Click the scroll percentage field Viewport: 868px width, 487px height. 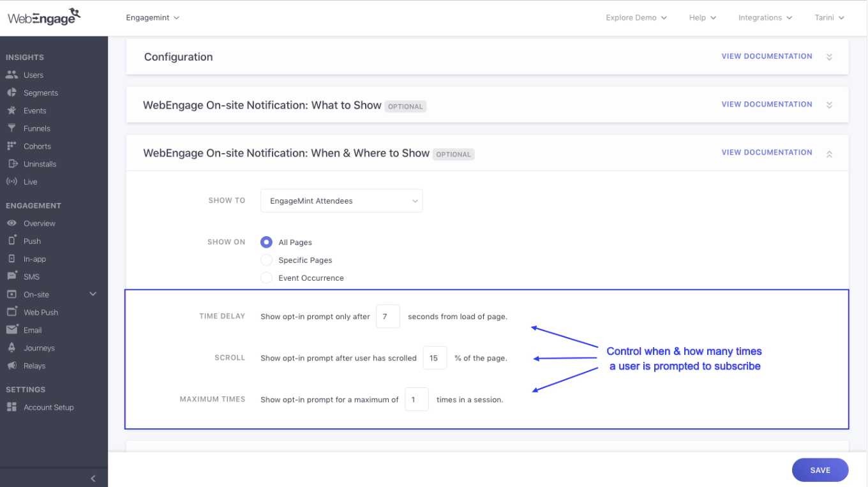pyautogui.click(x=435, y=358)
